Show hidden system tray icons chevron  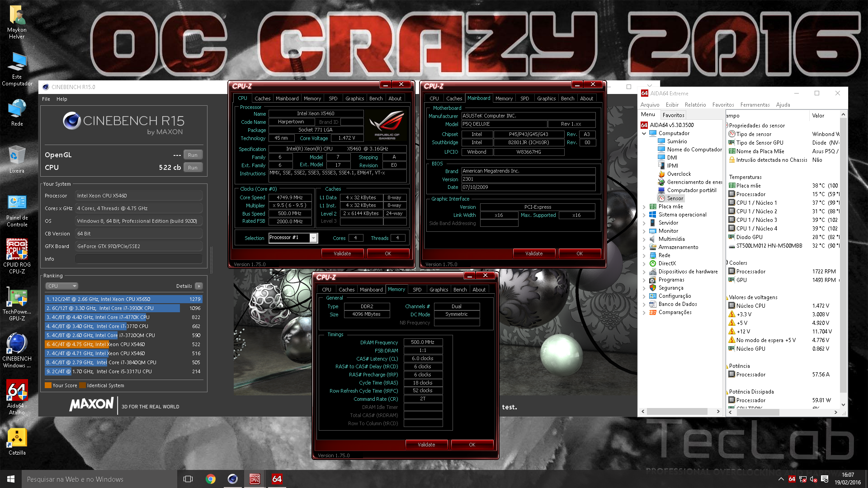781,479
